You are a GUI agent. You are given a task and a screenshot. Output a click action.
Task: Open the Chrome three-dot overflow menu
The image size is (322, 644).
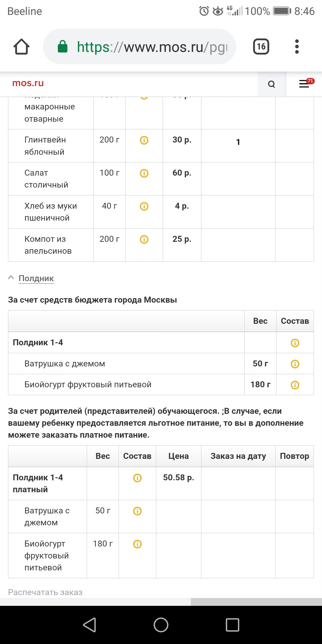tap(297, 47)
